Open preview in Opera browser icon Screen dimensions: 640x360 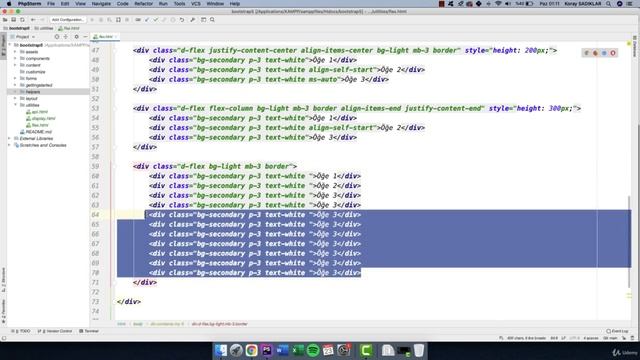[x=613, y=53]
